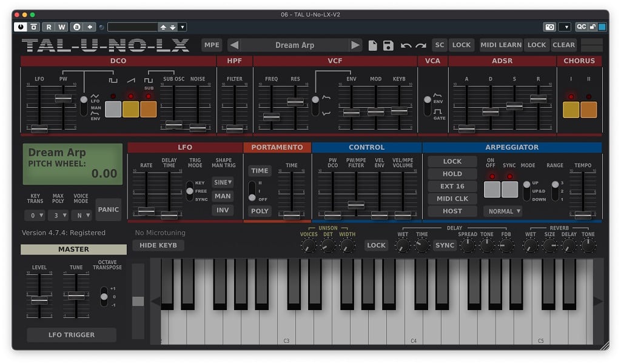Click the LFO INV button

click(223, 210)
